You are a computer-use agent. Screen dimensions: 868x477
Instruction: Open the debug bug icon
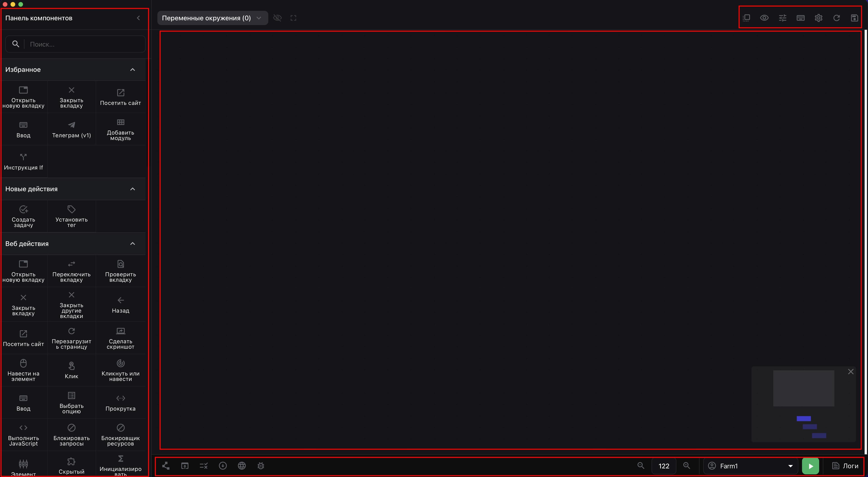click(261, 465)
